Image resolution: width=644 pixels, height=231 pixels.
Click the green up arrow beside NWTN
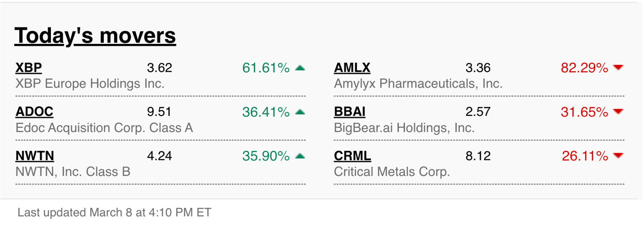[300, 156]
